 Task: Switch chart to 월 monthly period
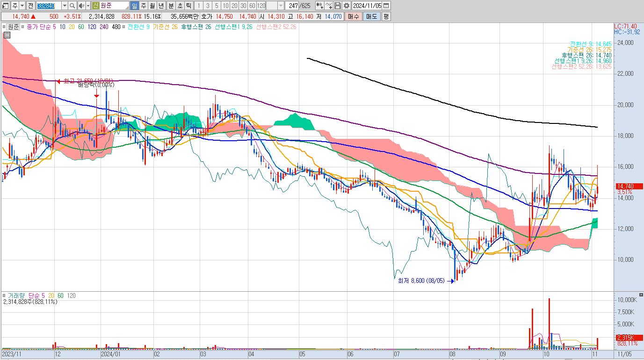(152, 6)
